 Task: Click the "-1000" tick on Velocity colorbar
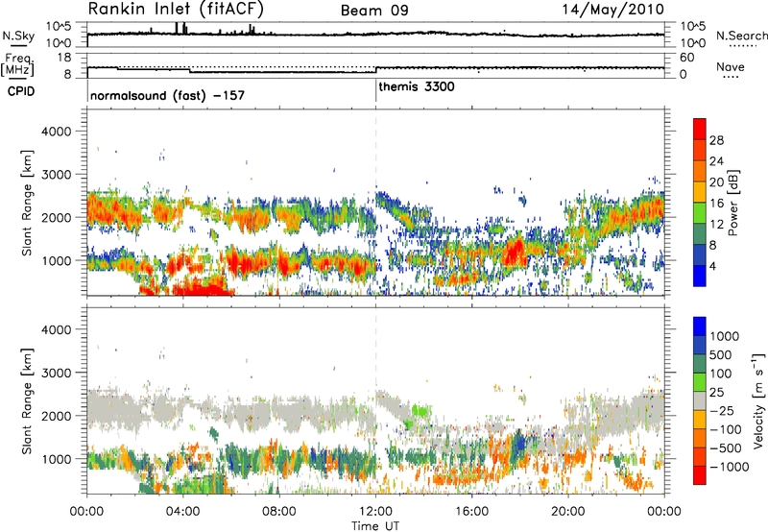pyautogui.click(x=729, y=467)
